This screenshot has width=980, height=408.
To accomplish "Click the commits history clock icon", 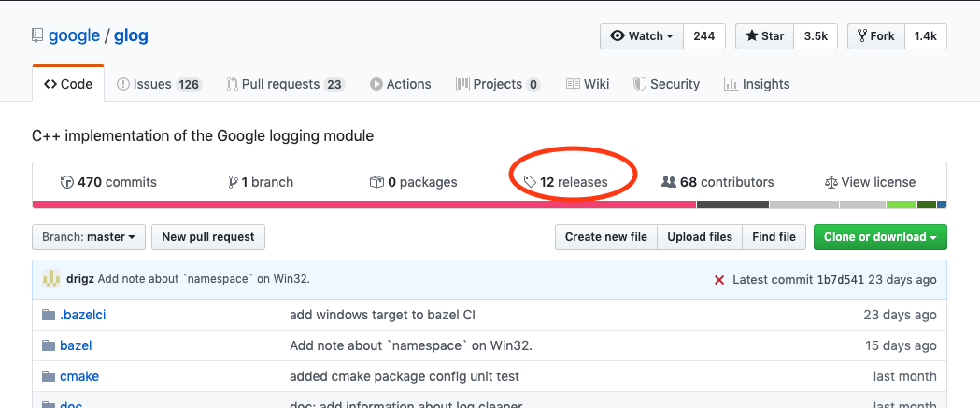I will [66, 182].
